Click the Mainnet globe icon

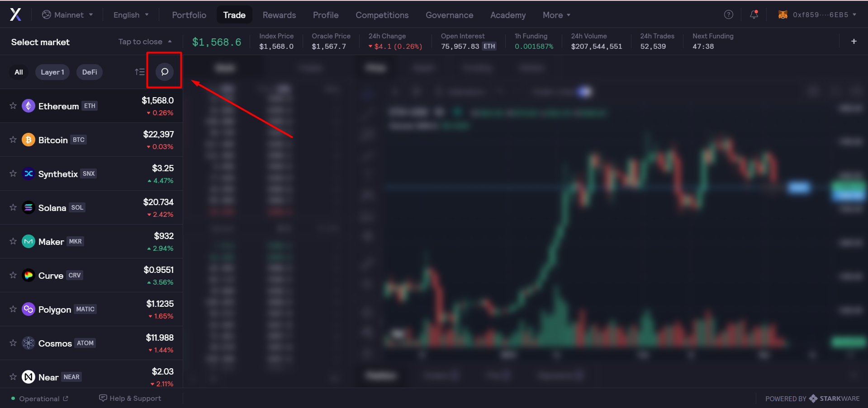46,14
